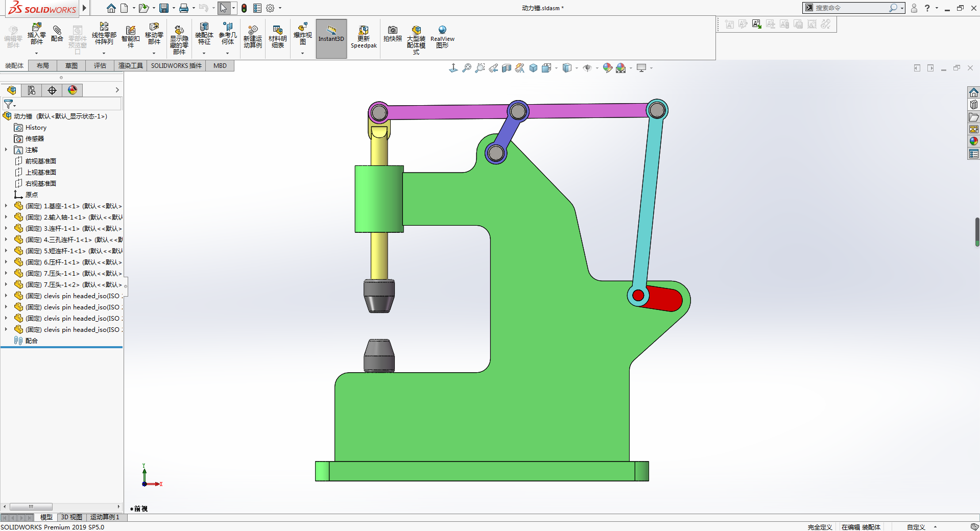Click the 自定义 units status bar button
The height and width of the screenshot is (531, 980).
click(x=916, y=527)
